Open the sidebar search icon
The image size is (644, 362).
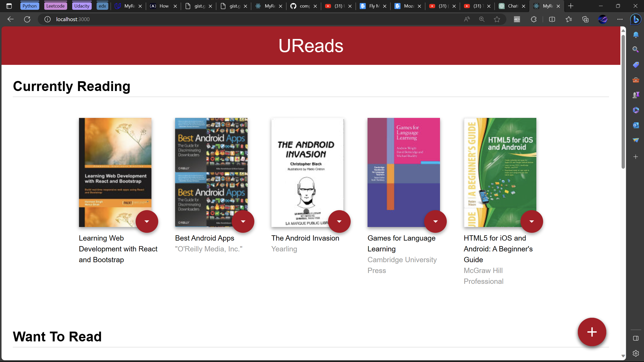click(x=635, y=50)
